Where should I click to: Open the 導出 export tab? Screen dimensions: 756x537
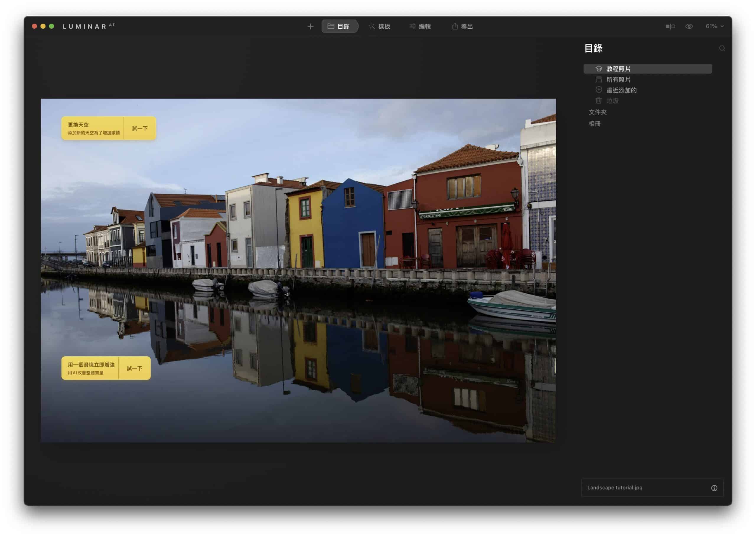(462, 27)
